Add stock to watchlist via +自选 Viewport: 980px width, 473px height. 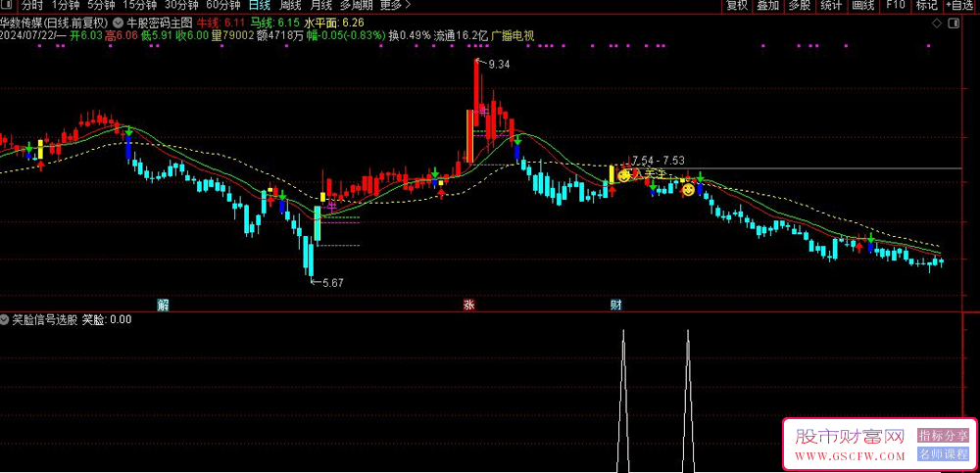tap(961, 6)
